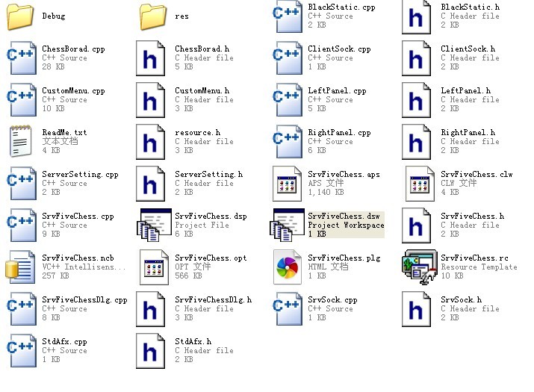Select the BlackStatic.h header file icon

(x=416, y=16)
